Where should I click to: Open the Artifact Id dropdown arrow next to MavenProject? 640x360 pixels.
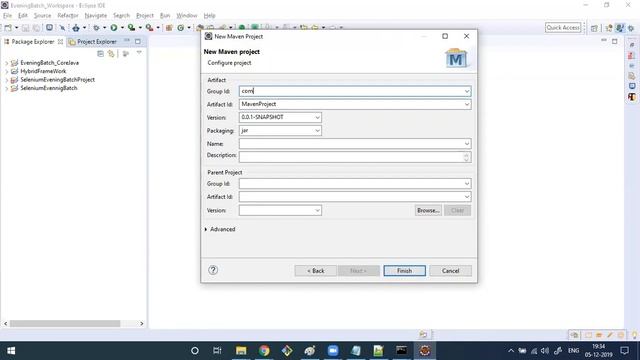467,104
